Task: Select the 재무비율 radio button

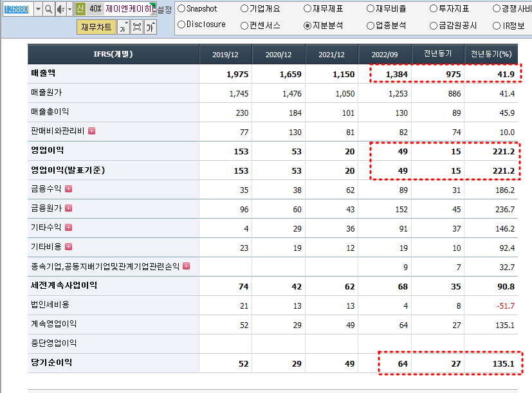Action: coord(371,8)
